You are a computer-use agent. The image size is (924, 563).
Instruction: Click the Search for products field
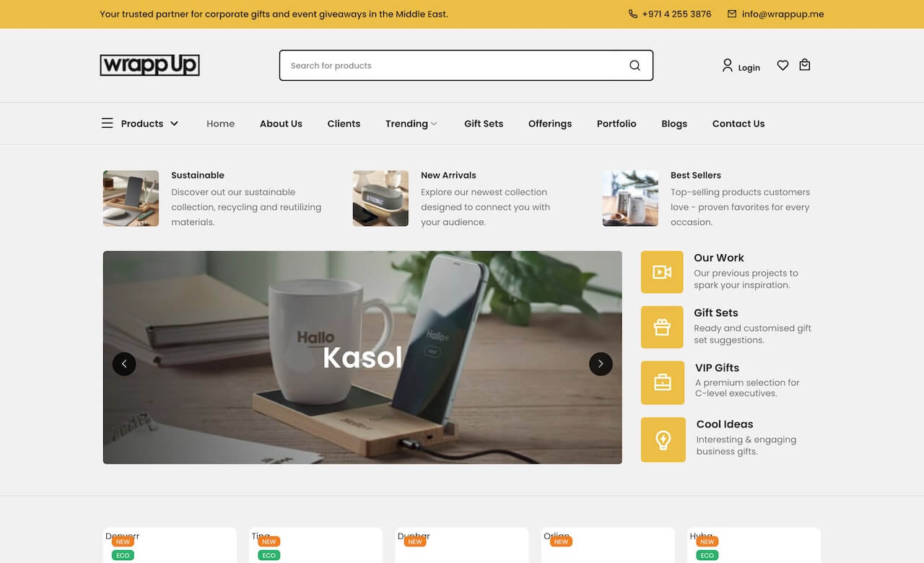pos(466,65)
